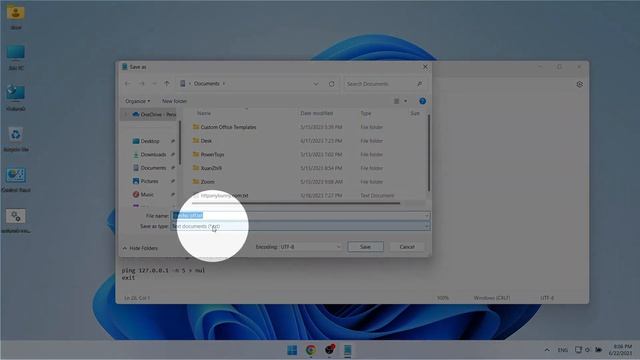640x360 pixels.
Task: Collapse folders with Hide Folders
Action: (140, 248)
